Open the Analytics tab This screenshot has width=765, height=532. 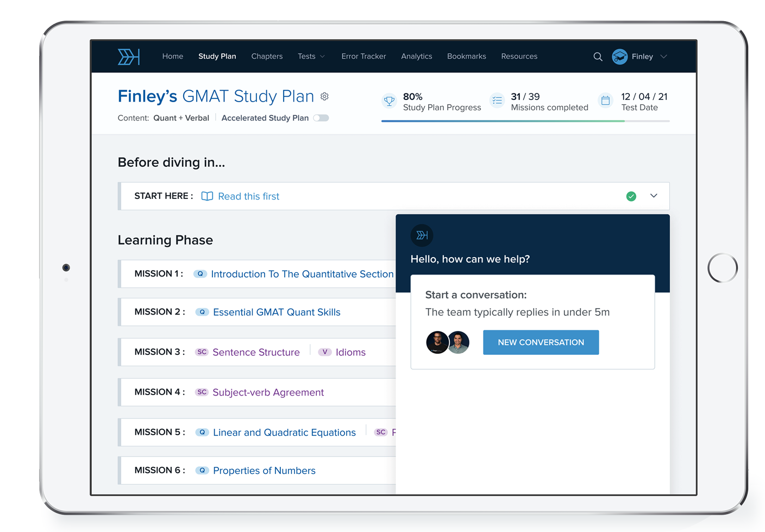(417, 57)
